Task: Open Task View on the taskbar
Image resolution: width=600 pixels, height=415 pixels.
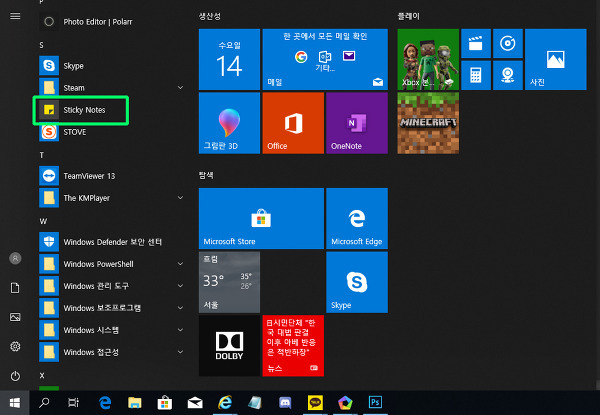Action: click(x=73, y=402)
